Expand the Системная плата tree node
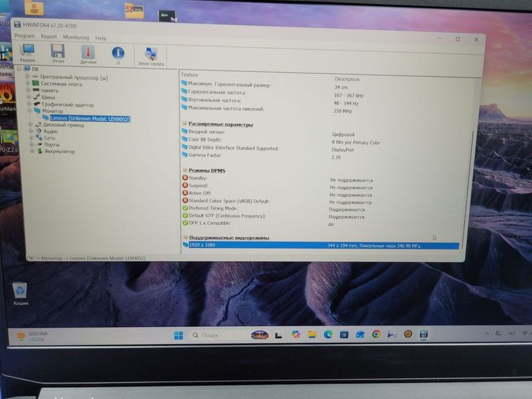Image resolution: width=532 pixels, height=399 pixels. point(28,83)
